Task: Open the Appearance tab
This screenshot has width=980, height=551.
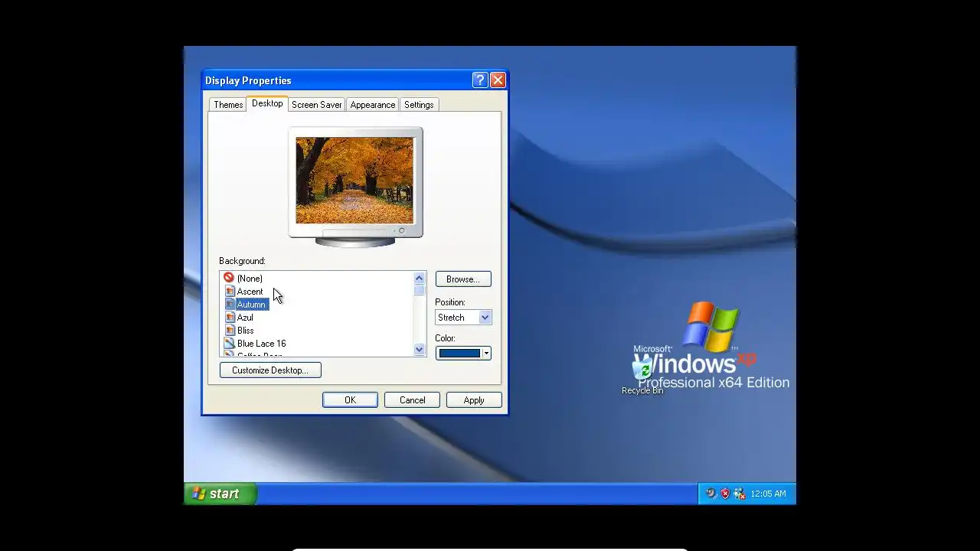Action: (x=373, y=105)
